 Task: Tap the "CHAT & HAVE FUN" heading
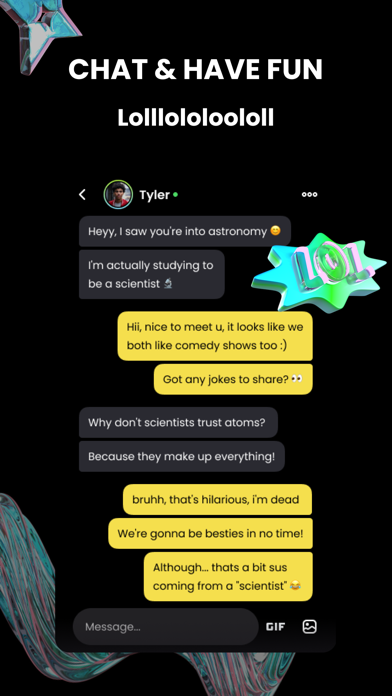(x=196, y=70)
